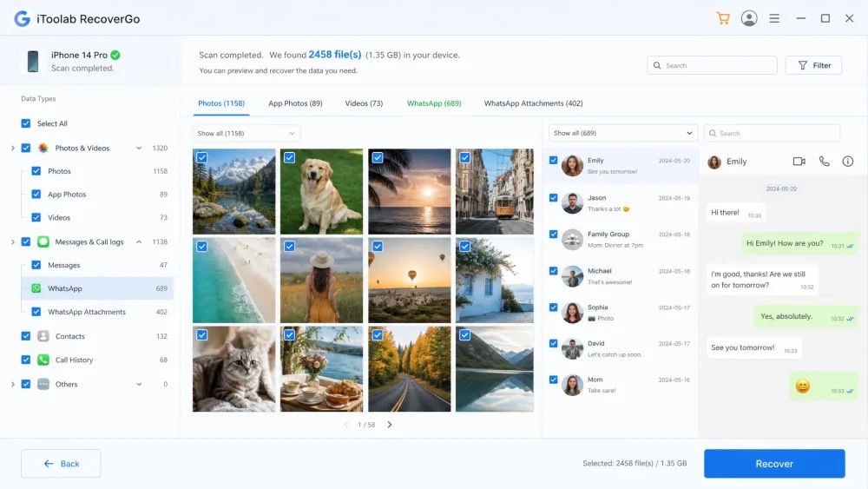Switch to the Videos (73) tab
This screenshot has height=489, width=868.
(364, 103)
